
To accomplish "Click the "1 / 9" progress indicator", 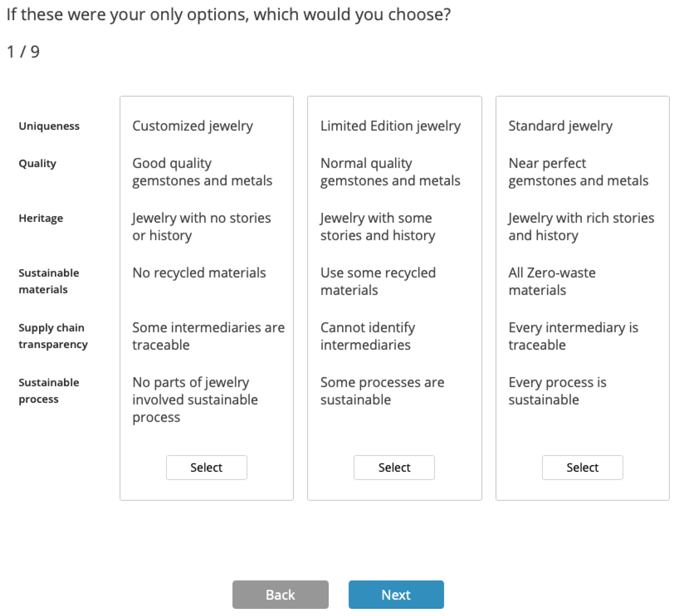I will click(23, 52).
